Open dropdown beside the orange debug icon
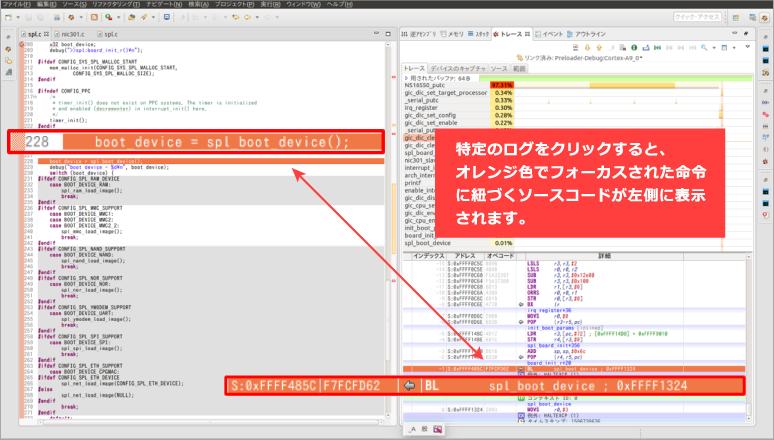Screen dimensions: 774x440 (x=81, y=18)
